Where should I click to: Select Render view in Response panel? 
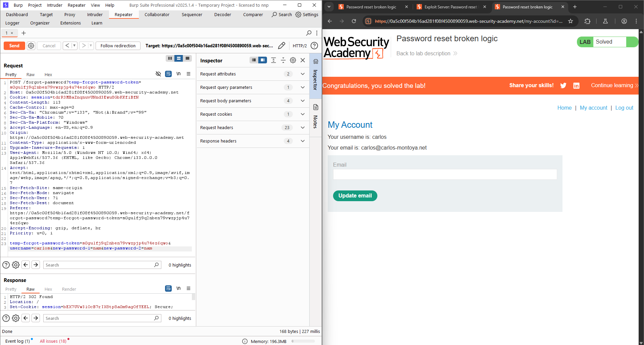69,289
